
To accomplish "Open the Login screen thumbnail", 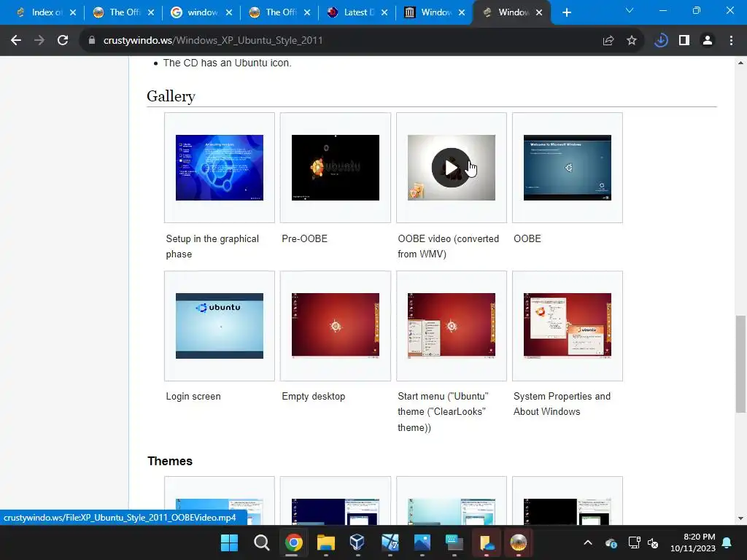I will [220, 326].
